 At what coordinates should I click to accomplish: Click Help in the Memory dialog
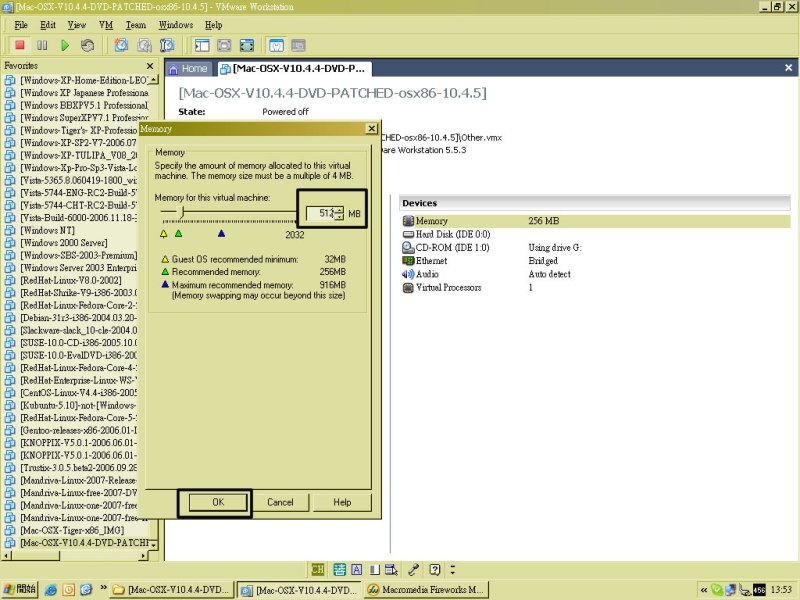click(342, 502)
